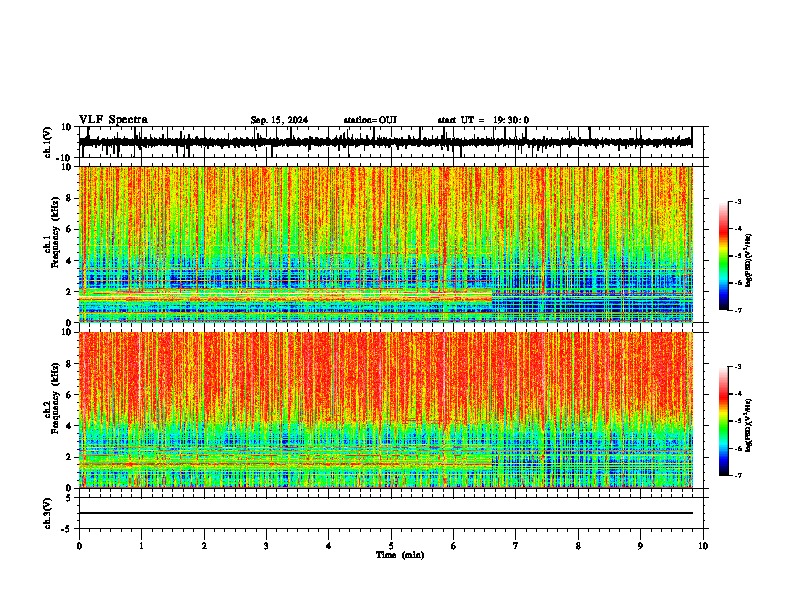Click the '8' kHz tick on ch.1 axis

pos(69,198)
